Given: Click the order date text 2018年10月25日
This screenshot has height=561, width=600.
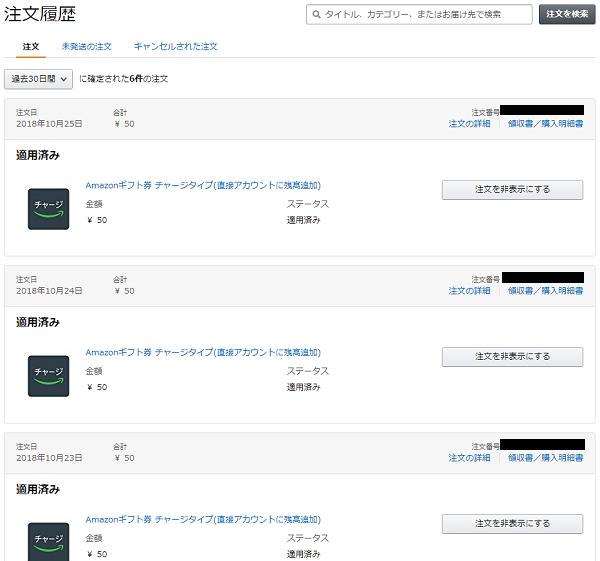Looking at the screenshot, I should (x=49, y=124).
